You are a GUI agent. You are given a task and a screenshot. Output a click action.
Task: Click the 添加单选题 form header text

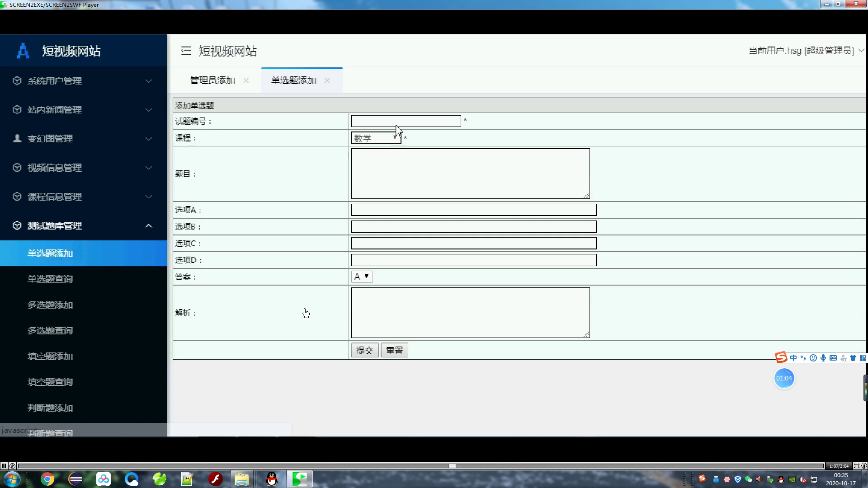194,106
